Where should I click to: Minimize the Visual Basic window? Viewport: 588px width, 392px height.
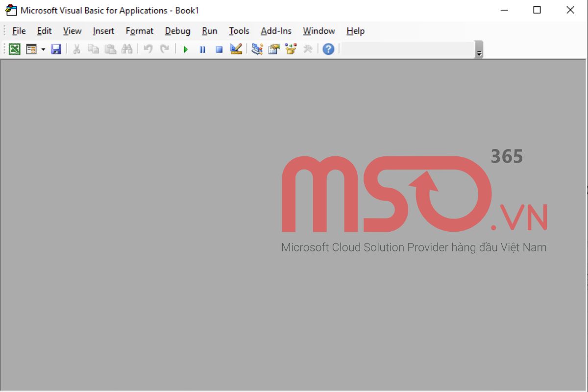point(503,10)
